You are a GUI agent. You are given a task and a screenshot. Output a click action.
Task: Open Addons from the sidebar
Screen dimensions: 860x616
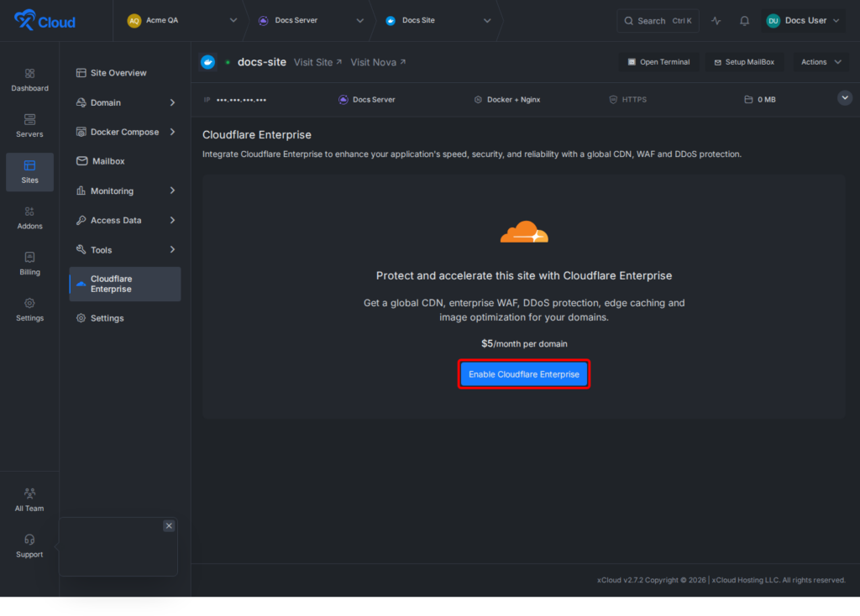point(29,218)
